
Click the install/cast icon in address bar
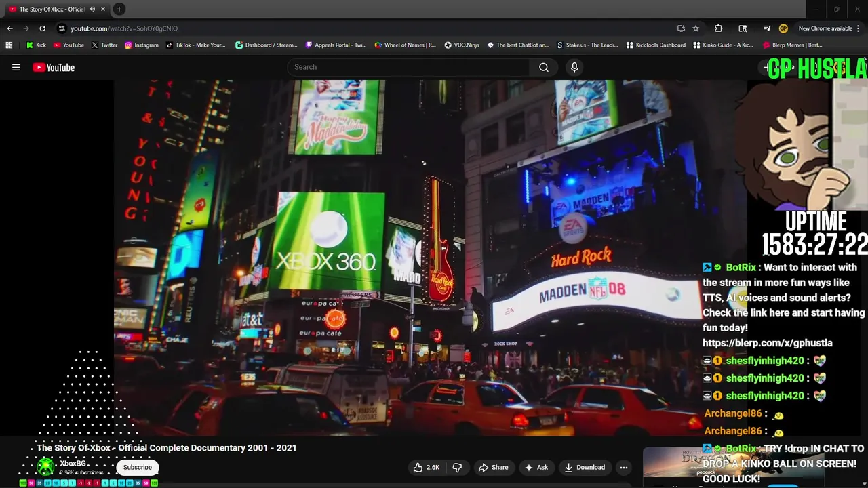(x=681, y=28)
